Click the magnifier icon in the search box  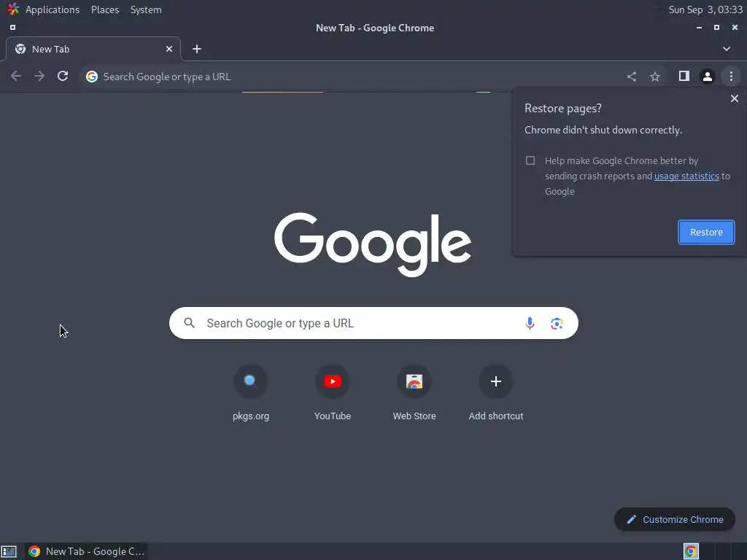[189, 323]
